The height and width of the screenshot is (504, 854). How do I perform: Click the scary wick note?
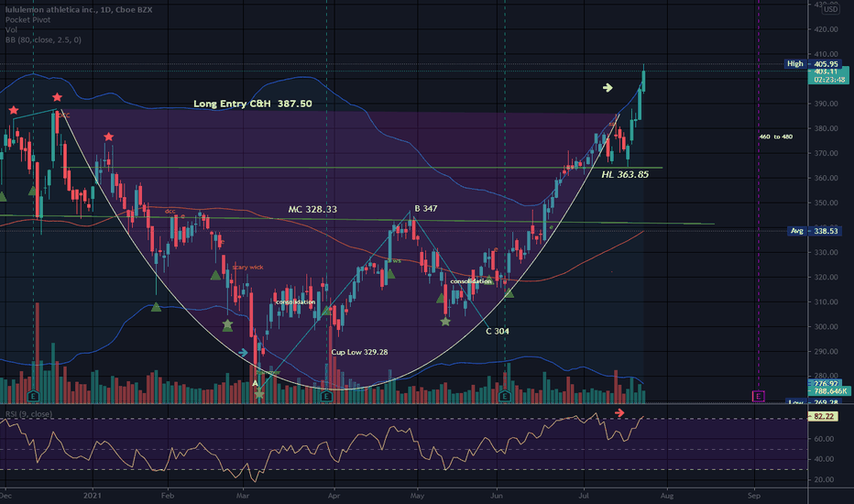point(247,267)
